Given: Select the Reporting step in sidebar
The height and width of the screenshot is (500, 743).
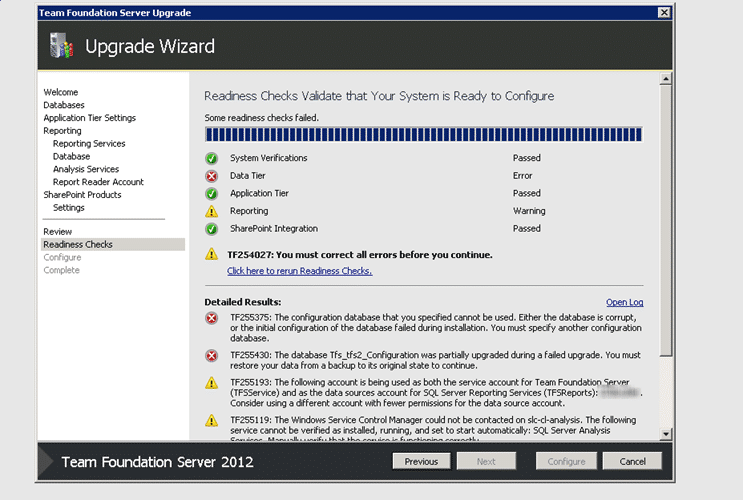Looking at the screenshot, I should (x=62, y=130).
